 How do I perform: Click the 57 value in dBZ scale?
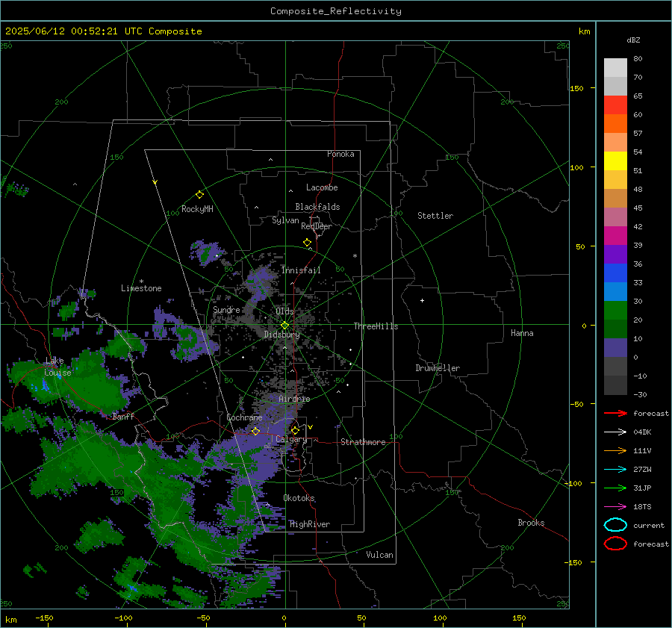[638, 134]
